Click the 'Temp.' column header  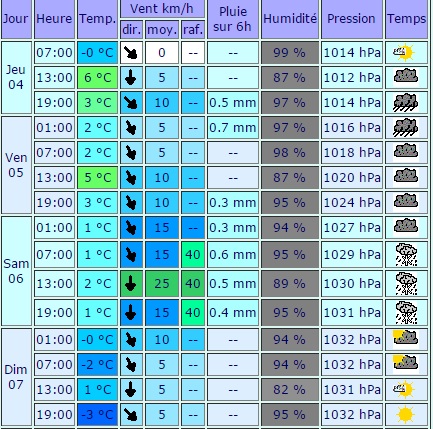tap(97, 19)
